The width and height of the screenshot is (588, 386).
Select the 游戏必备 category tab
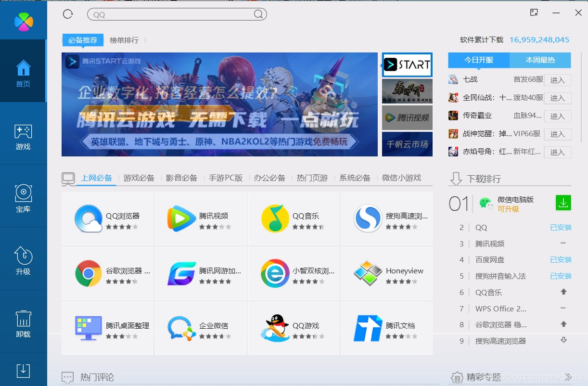[139, 178]
